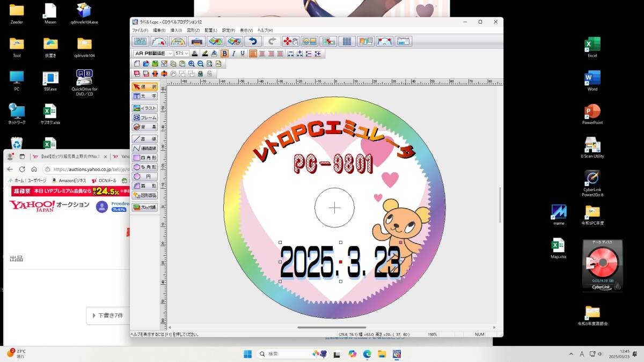
Task: Pick the 四角形 rectangle shape tool
Action: pos(145,158)
